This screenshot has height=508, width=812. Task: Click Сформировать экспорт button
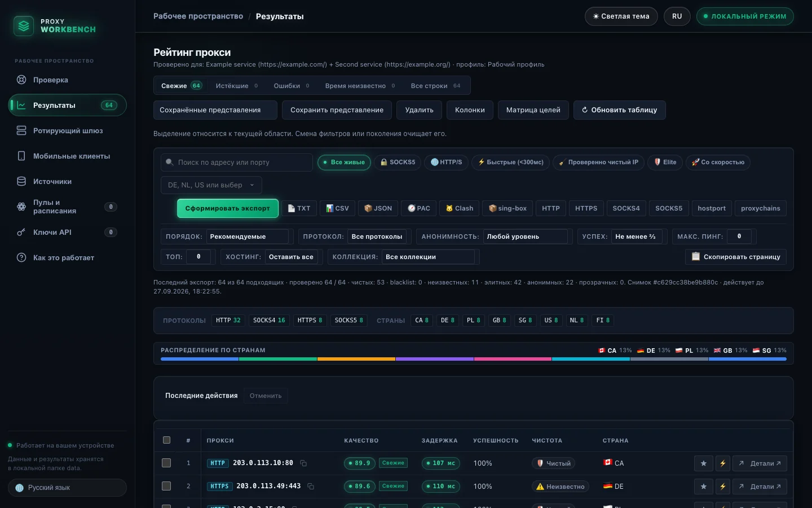click(228, 208)
